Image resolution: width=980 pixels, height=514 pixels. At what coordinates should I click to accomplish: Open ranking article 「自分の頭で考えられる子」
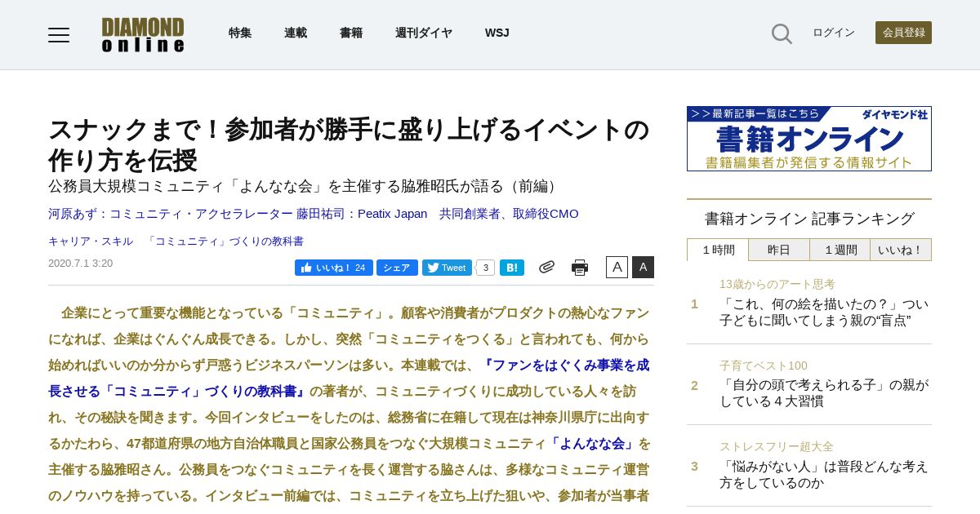click(824, 393)
